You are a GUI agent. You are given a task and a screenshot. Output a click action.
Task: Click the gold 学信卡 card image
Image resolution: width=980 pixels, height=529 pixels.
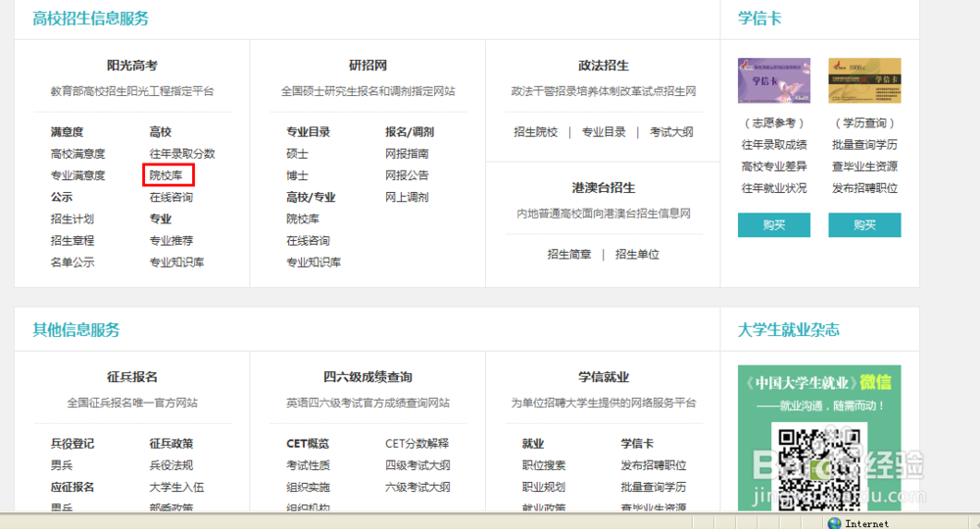(x=864, y=80)
